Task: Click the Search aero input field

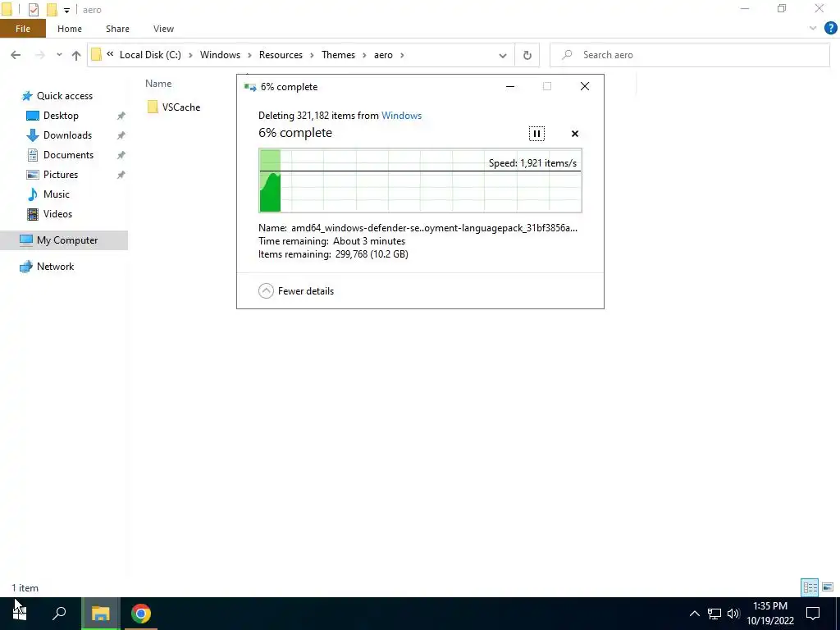Action: click(x=690, y=55)
